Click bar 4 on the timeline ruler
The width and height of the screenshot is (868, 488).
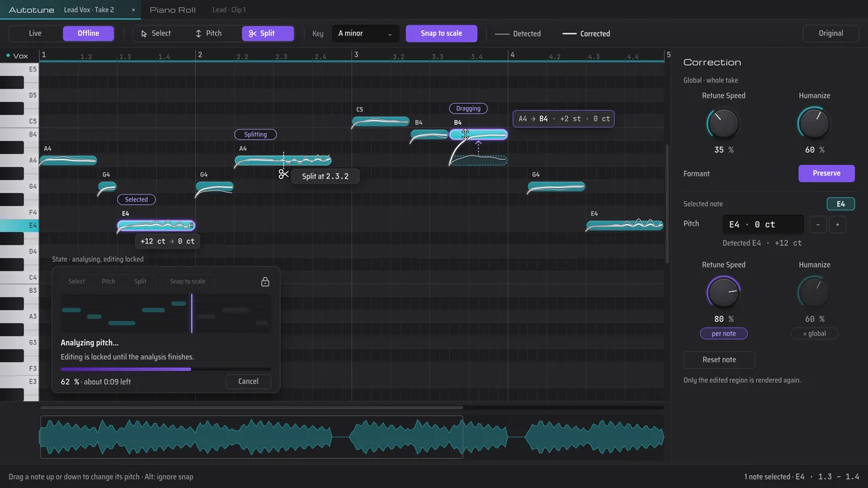tap(513, 55)
